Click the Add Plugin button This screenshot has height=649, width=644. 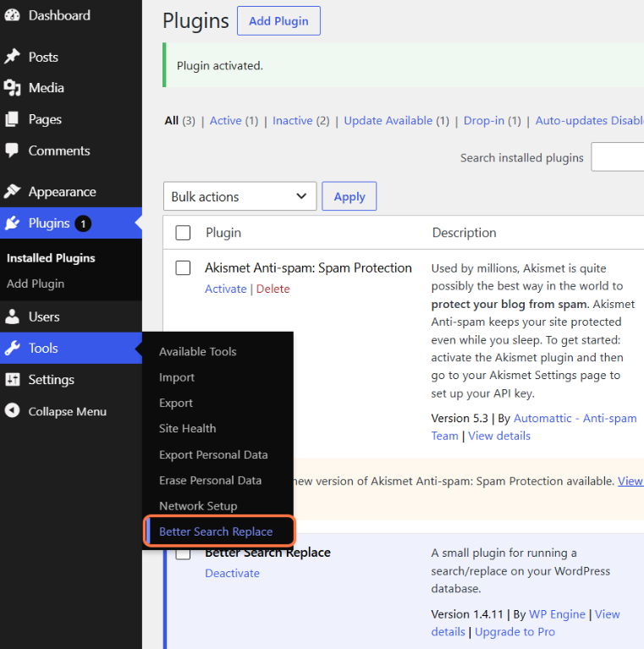point(278,20)
